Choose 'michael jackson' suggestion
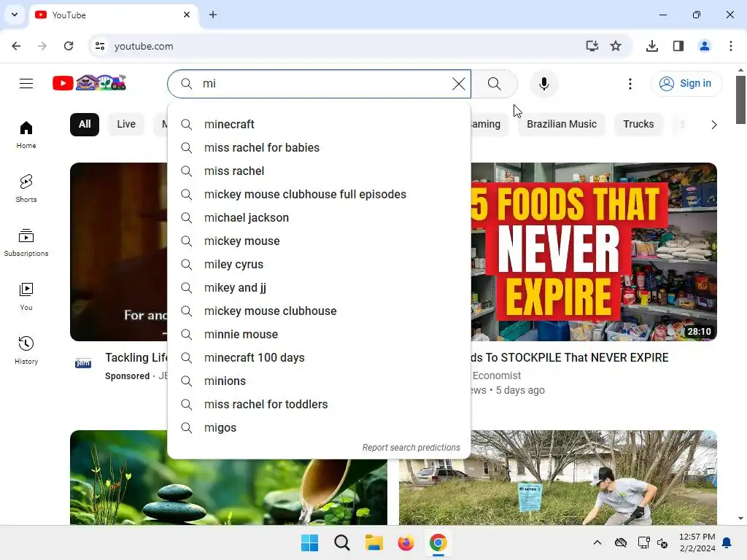The image size is (747, 560). 320,217
